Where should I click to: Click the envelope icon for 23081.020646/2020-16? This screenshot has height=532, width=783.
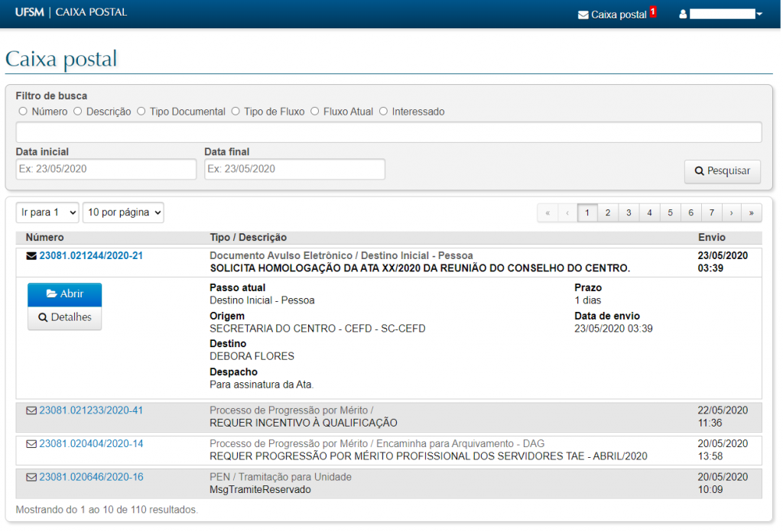[31, 478]
